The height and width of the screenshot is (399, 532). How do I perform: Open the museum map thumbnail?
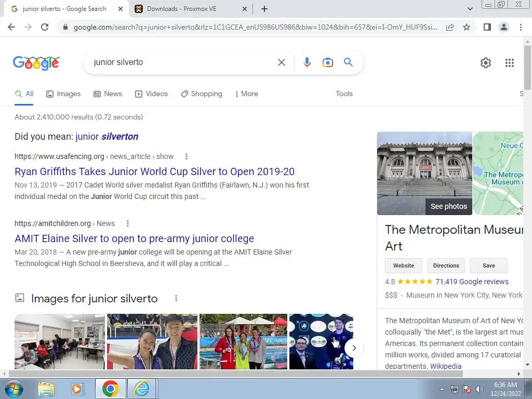pos(498,174)
